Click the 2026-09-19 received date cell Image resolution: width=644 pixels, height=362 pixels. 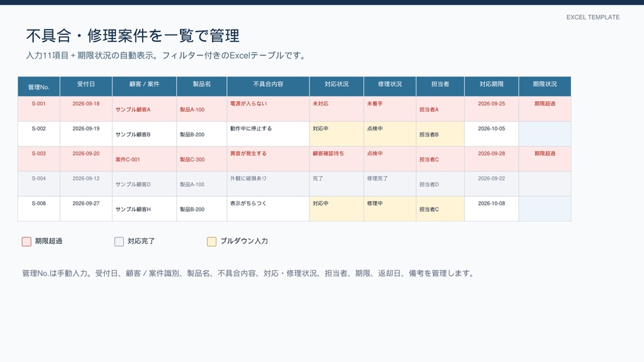[86, 134]
